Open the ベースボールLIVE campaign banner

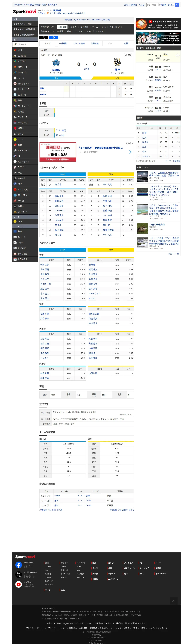coord(158,38)
